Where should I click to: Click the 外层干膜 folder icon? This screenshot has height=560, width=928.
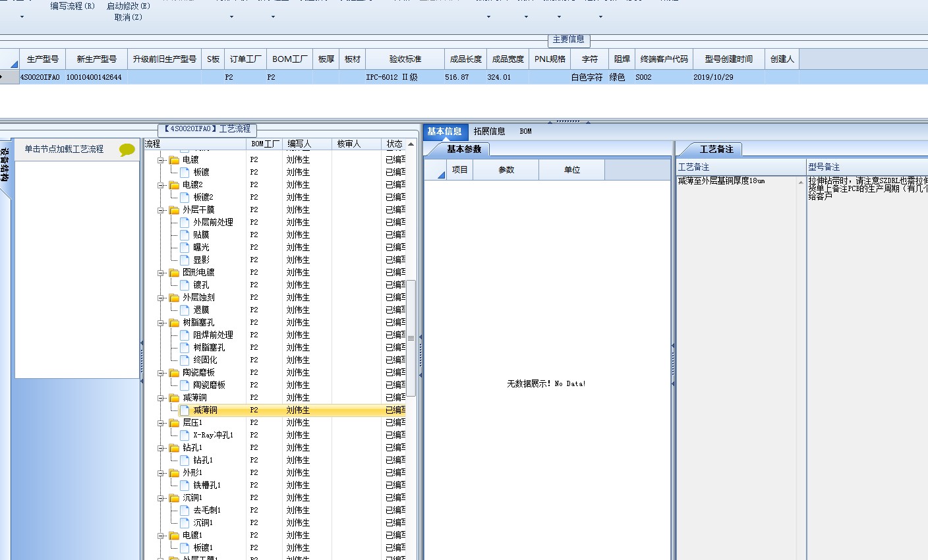[x=175, y=210]
